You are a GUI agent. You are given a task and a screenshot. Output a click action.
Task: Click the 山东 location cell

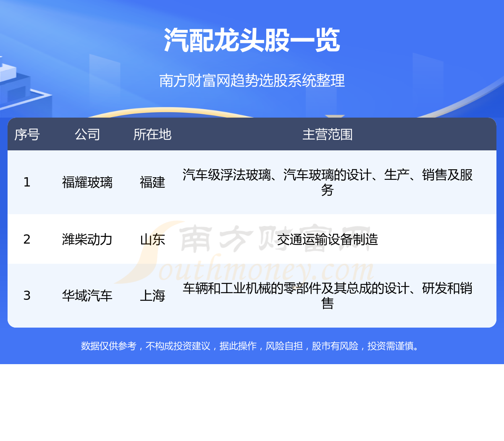pyautogui.click(x=152, y=239)
